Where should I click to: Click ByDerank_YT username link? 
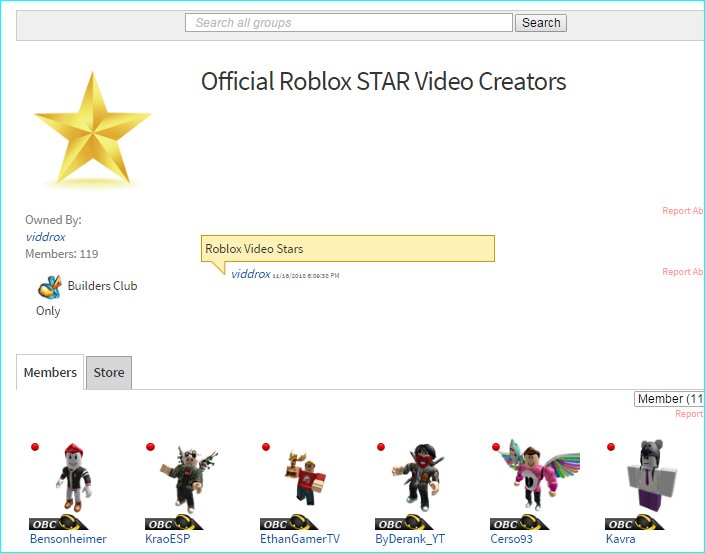[x=410, y=539]
